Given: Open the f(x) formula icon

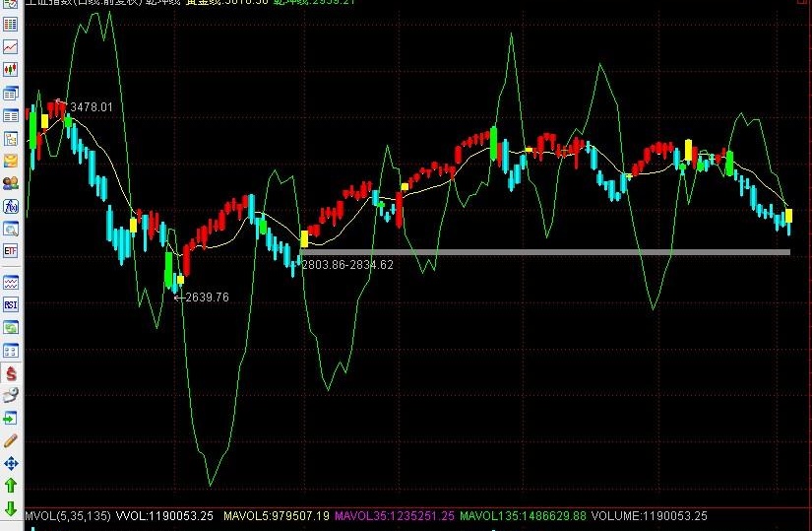Looking at the screenshot, I should pos(11,206).
